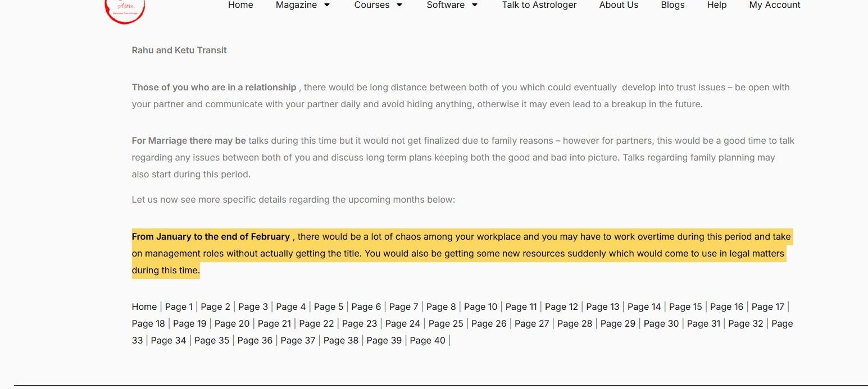Screen dimensions: 868x389
Task: Click the Home link in pagination
Action: point(144,306)
